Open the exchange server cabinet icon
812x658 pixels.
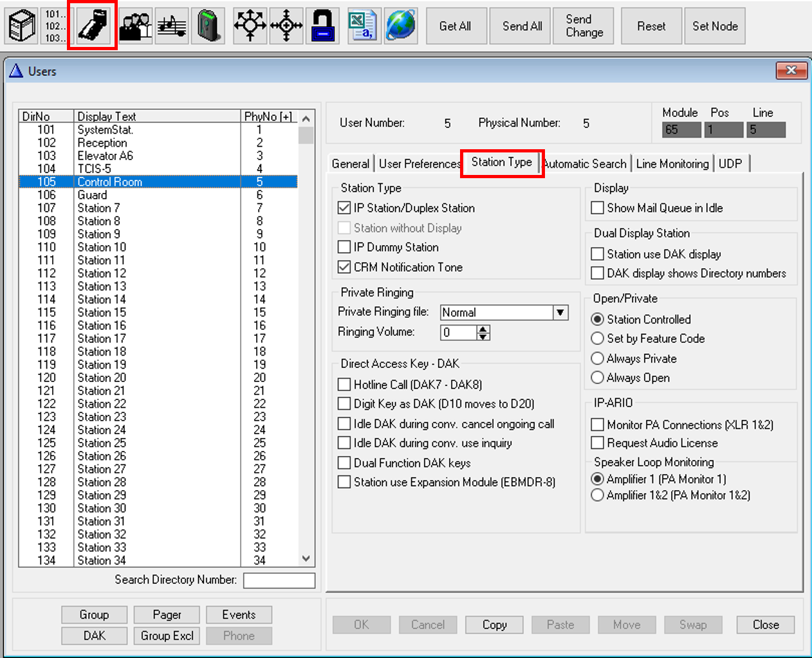(22, 26)
